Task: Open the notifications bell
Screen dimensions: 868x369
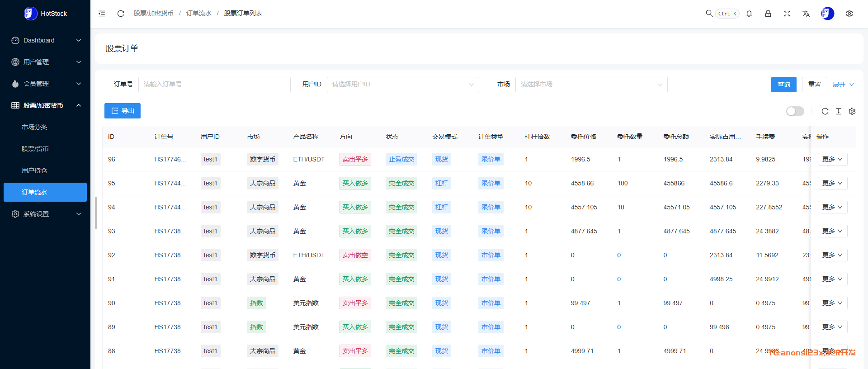Action: (x=749, y=14)
